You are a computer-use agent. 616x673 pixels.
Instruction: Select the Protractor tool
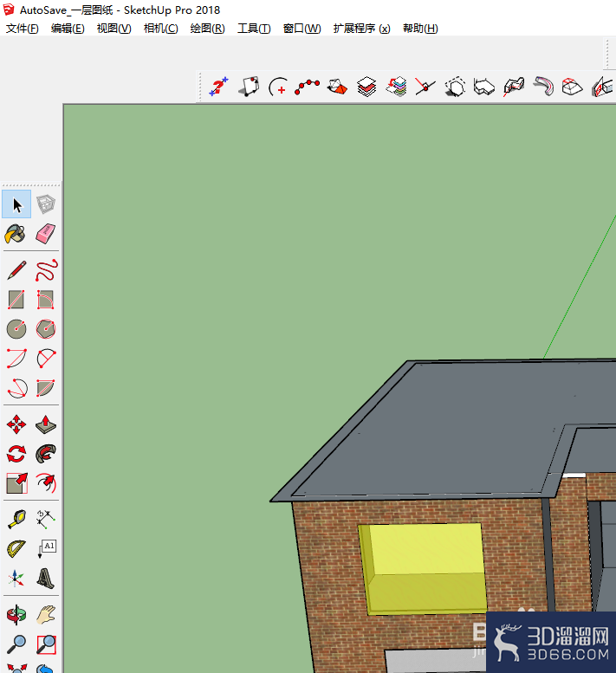[x=16, y=549]
